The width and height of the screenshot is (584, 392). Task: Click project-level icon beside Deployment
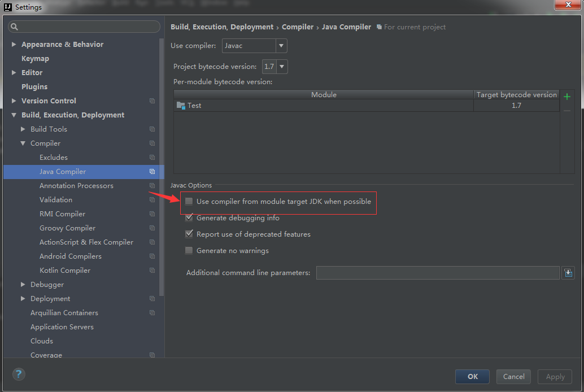[152, 298]
